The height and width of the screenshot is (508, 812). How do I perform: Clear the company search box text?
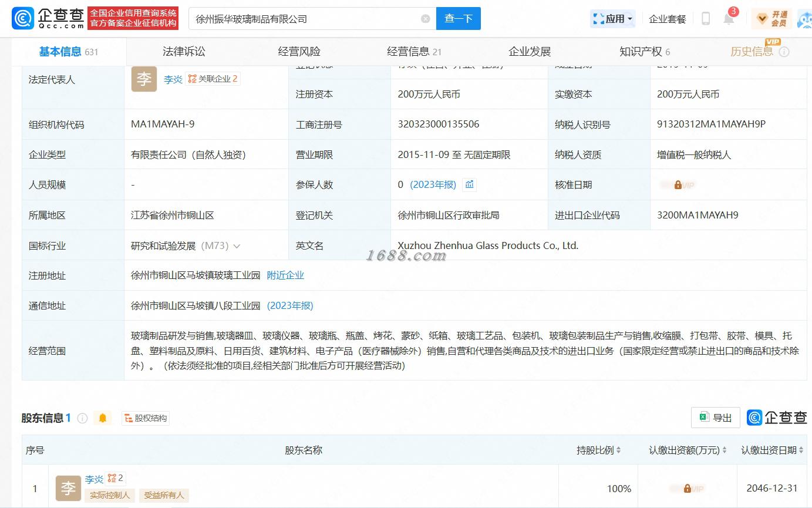[x=426, y=19]
